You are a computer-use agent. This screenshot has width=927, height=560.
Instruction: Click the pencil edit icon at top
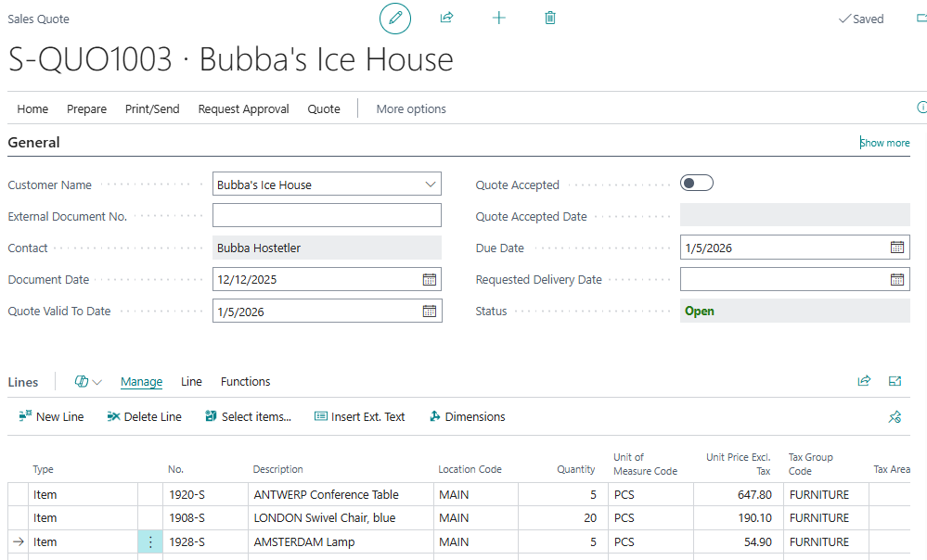click(x=395, y=19)
